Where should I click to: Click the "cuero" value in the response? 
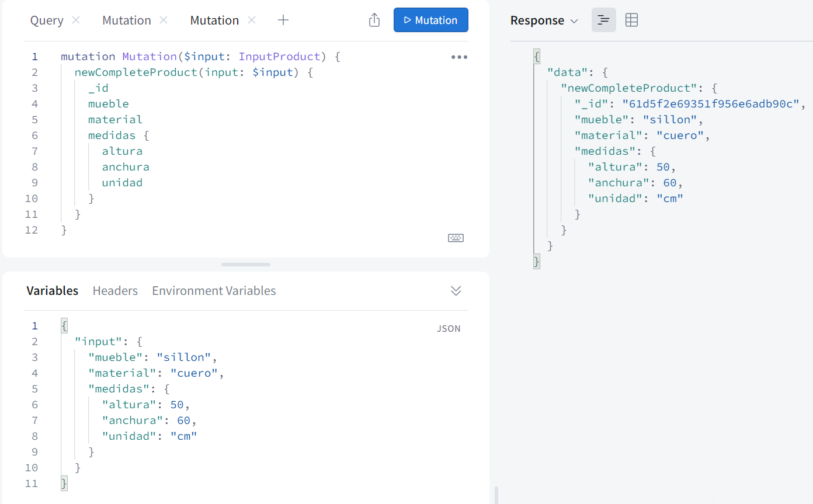(x=680, y=135)
